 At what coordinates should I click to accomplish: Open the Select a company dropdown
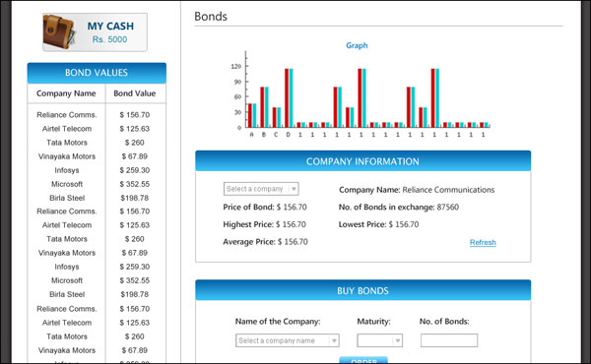(261, 189)
